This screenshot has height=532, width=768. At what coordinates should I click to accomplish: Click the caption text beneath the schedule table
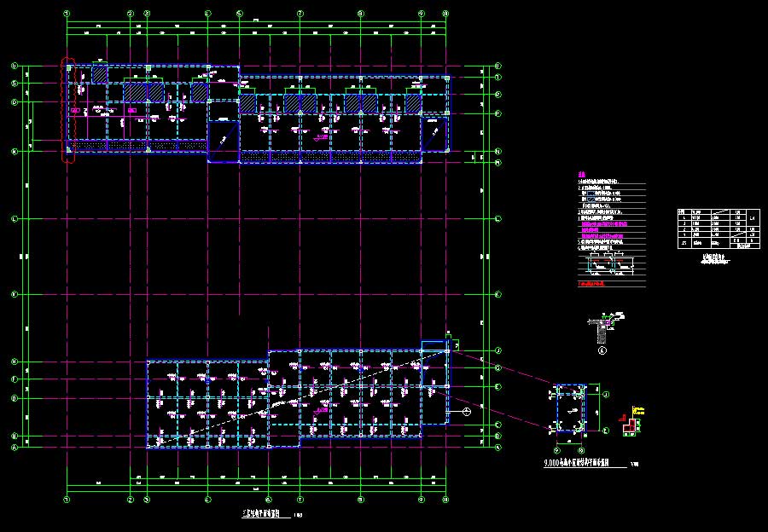coord(715,257)
